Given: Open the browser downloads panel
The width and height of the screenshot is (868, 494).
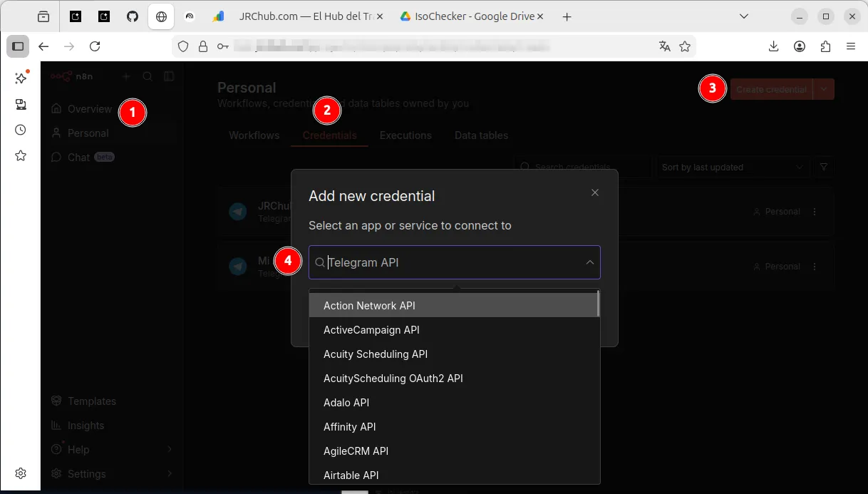Looking at the screenshot, I should pos(774,46).
